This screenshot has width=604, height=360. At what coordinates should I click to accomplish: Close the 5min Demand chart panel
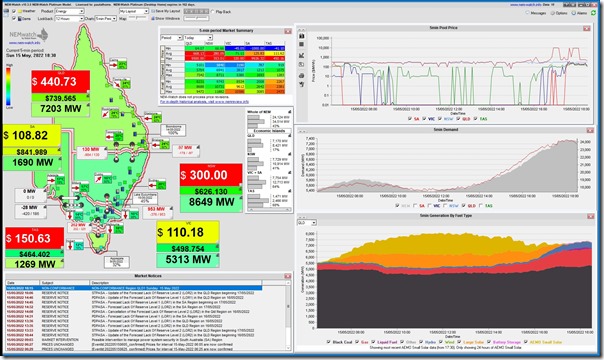(590, 130)
